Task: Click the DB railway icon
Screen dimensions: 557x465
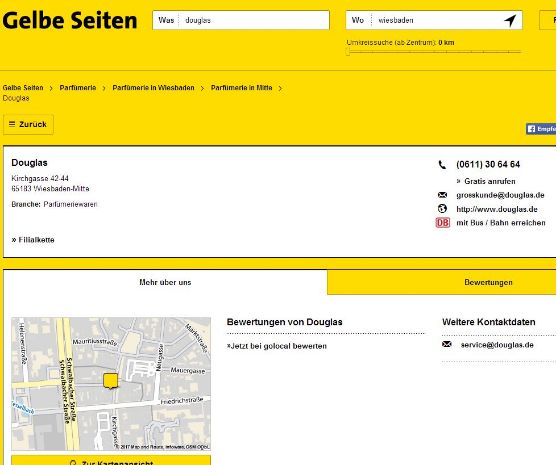Action: coord(443,223)
